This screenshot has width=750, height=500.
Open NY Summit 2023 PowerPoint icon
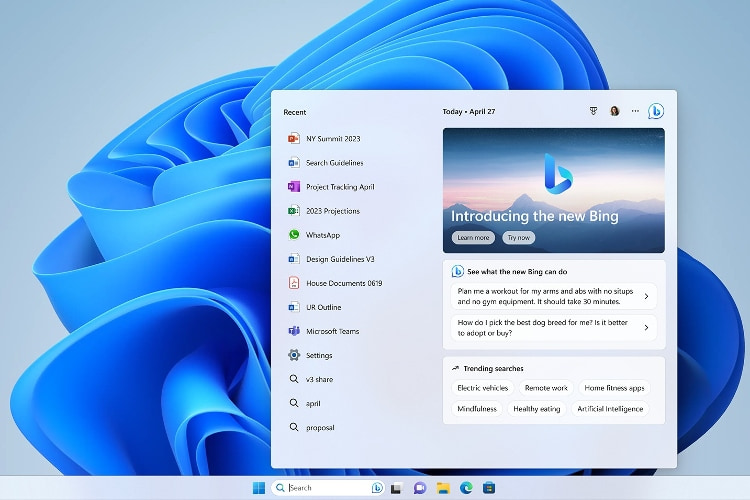click(294, 139)
